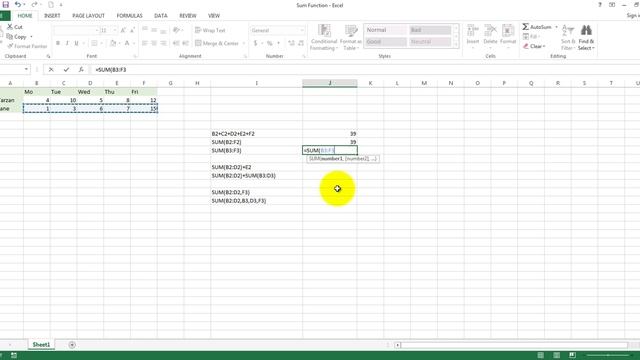640x360 pixels.
Task: Open the Font dialog launcher arrow
Action: [135, 56]
